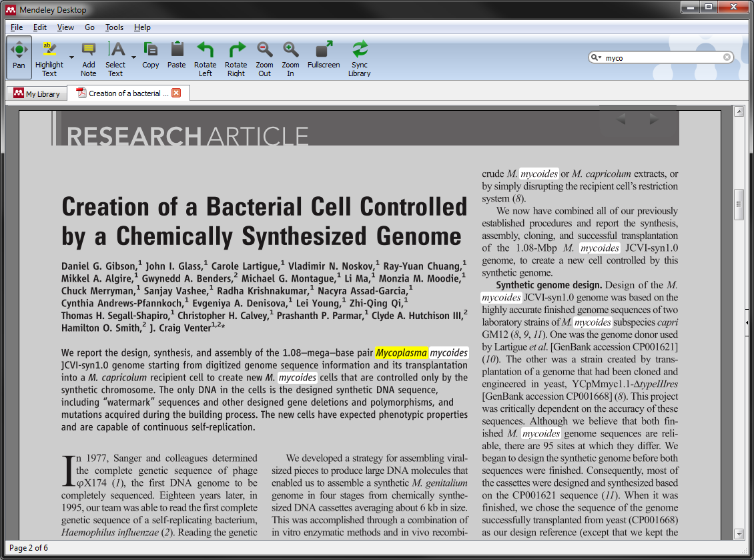Click scrollbar down arrow
This screenshot has height=560, width=754.
click(739, 533)
